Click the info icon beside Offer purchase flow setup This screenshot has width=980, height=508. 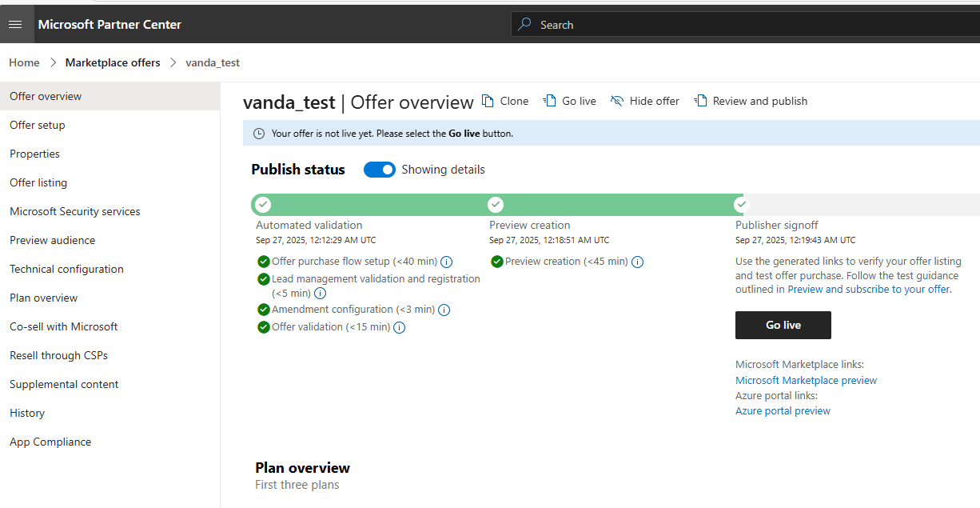(446, 262)
